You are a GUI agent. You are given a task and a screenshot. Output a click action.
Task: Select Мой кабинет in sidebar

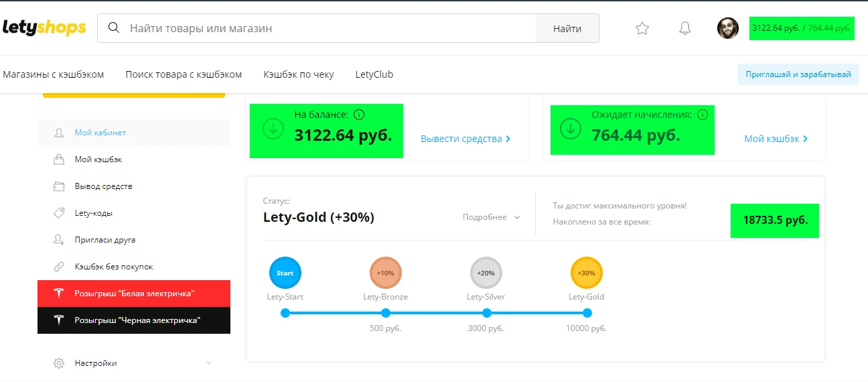coord(134,133)
